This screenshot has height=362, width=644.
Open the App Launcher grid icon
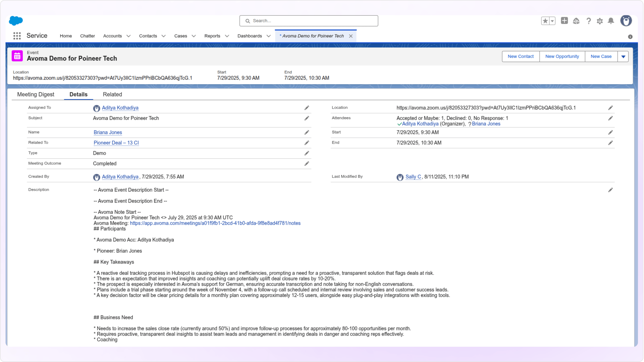point(17,36)
